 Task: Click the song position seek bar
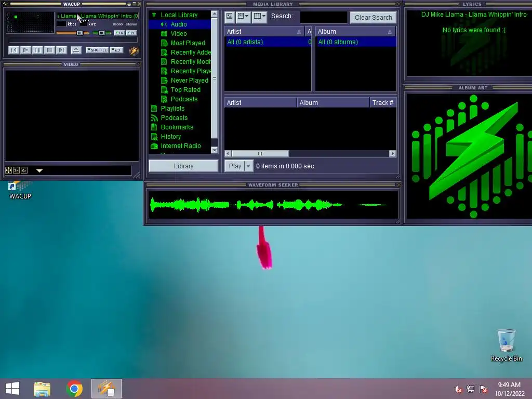73,41
